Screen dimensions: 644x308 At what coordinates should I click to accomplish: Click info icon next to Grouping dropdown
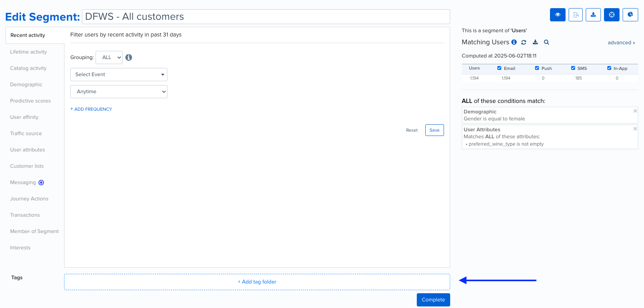click(x=129, y=57)
